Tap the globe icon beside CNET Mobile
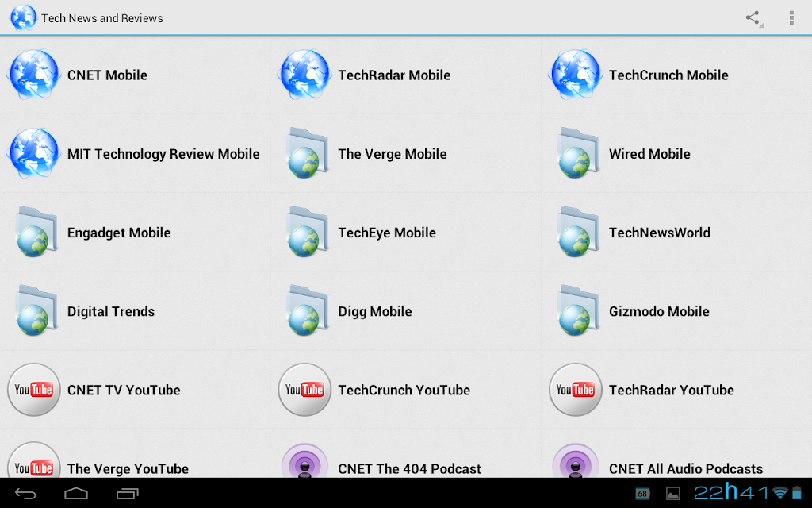Image resolution: width=812 pixels, height=508 pixels. pos(34,75)
